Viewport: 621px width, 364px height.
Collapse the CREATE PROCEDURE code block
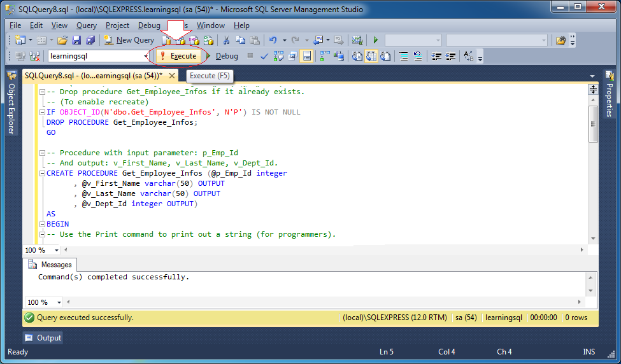click(42, 174)
